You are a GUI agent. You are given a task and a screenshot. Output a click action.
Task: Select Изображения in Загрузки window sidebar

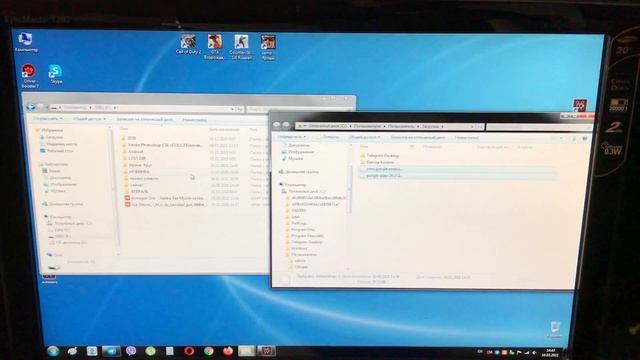(298, 152)
